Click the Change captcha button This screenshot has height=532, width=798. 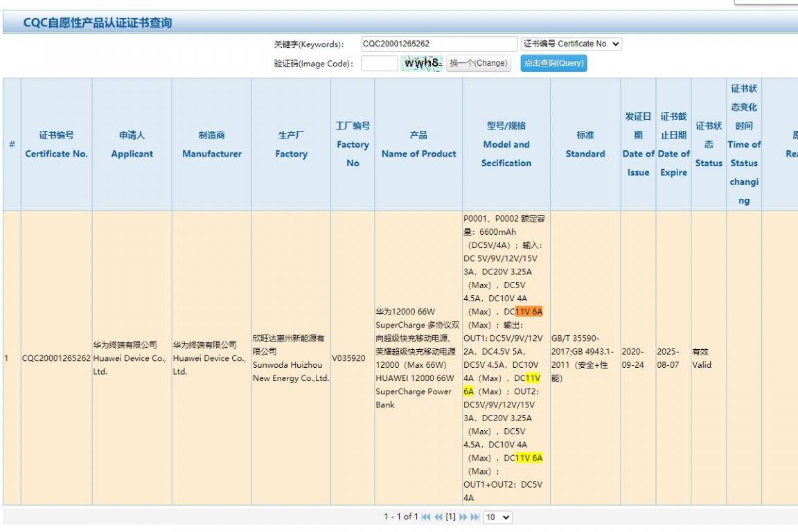click(x=479, y=63)
